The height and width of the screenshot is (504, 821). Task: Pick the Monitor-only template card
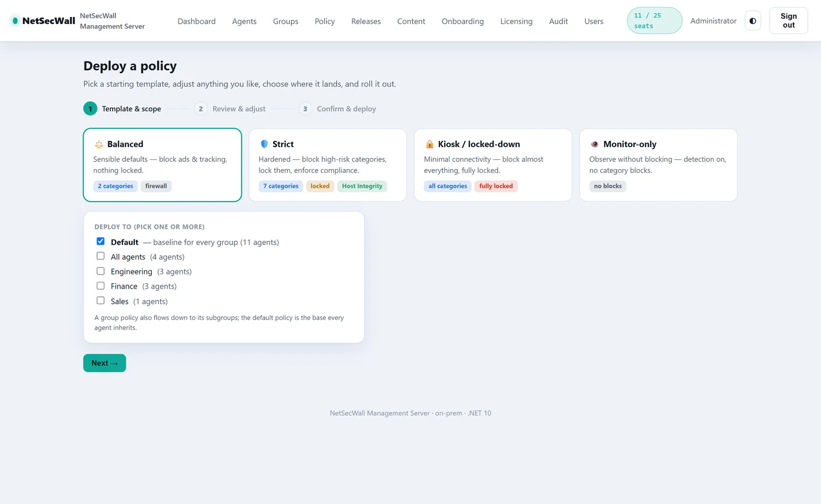tap(658, 165)
